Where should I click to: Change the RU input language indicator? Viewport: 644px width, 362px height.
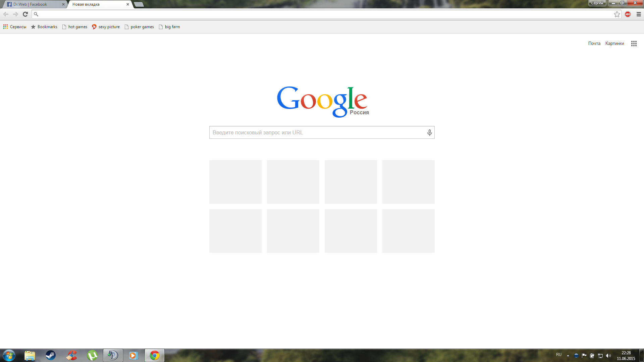click(559, 355)
